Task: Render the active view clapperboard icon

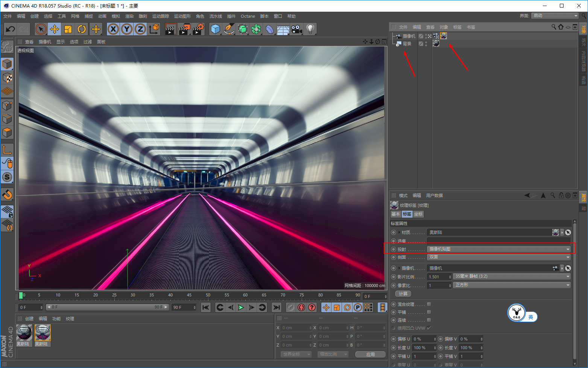Action: (x=171, y=29)
